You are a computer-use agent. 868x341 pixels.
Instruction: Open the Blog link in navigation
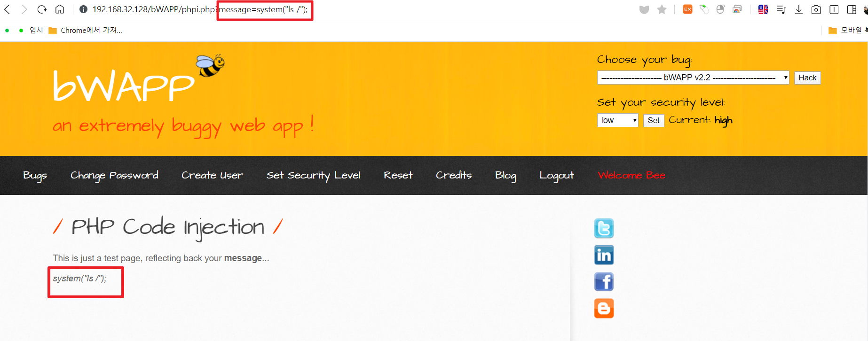click(505, 176)
